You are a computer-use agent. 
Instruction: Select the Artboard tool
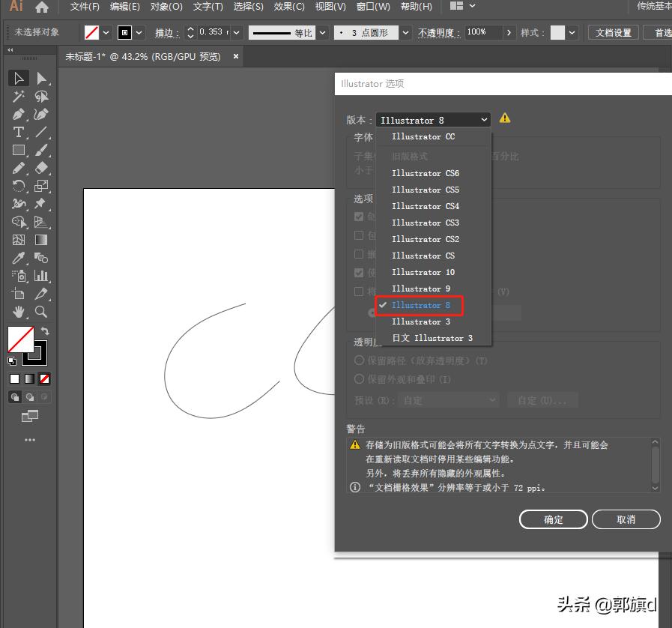click(19, 294)
